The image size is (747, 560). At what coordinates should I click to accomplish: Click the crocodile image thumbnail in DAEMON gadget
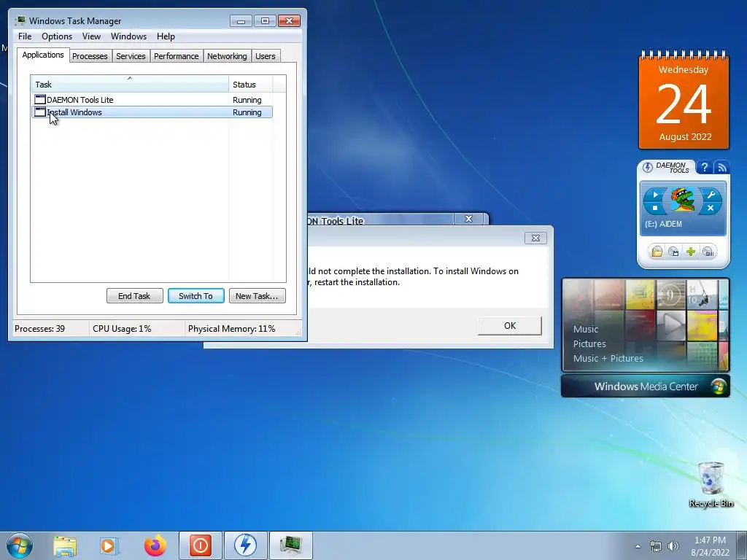click(683, 200)
